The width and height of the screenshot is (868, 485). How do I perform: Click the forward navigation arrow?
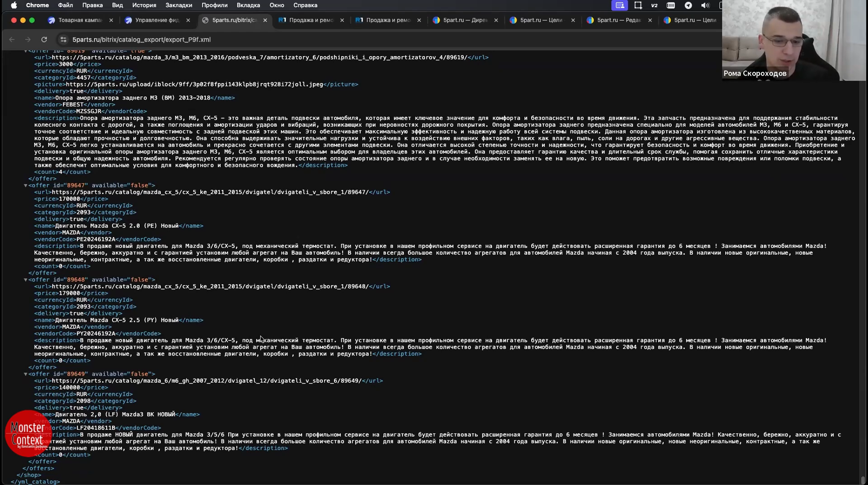coord(28,39)
